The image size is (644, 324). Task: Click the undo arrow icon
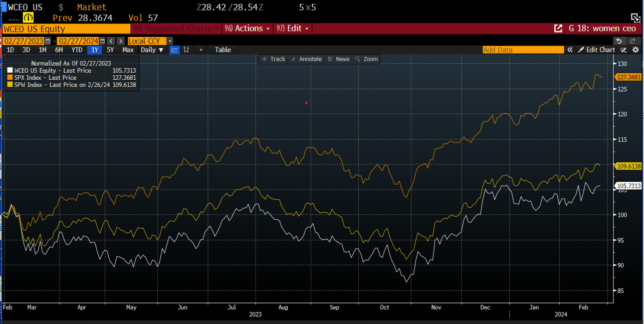619,41
